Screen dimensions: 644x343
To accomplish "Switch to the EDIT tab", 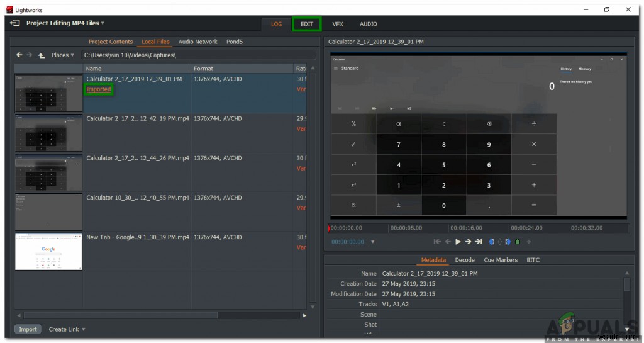I will (307, 25).
